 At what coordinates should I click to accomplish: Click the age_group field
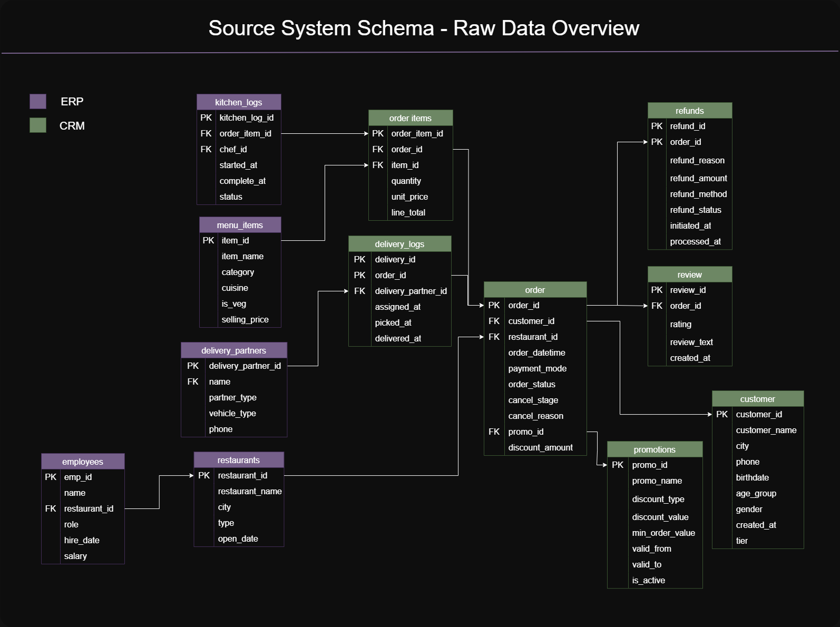[x=756, y=493]
